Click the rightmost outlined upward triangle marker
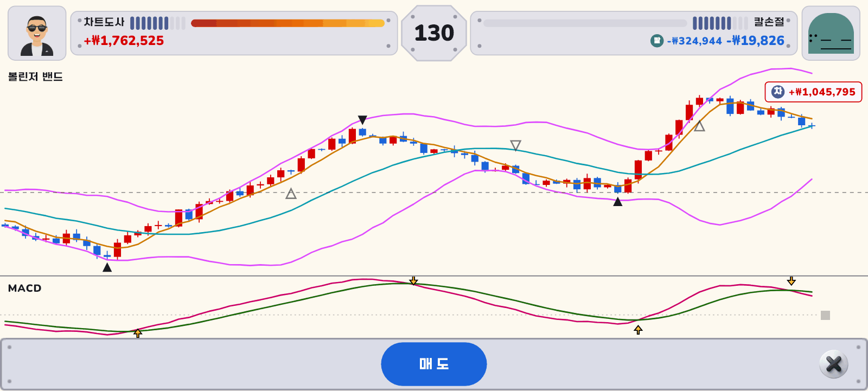Viewport: 868px width, 391px height. pyautogui.click(x=699, y=126)
